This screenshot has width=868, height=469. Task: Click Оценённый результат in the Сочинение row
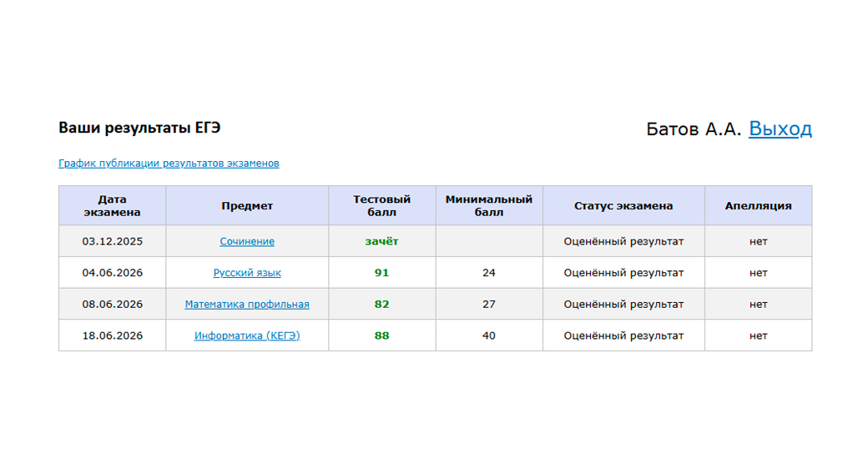tap(623, 241)
